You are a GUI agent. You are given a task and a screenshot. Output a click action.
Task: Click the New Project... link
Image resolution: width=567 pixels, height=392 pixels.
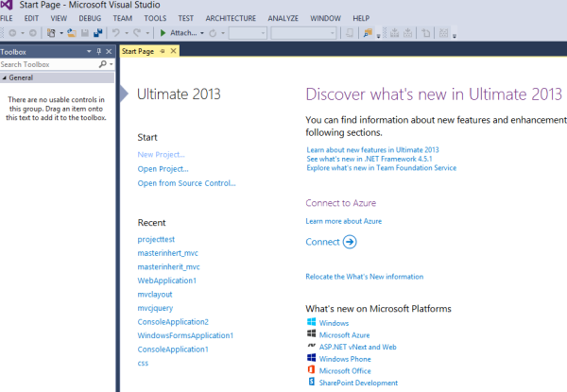click(161, 155)
